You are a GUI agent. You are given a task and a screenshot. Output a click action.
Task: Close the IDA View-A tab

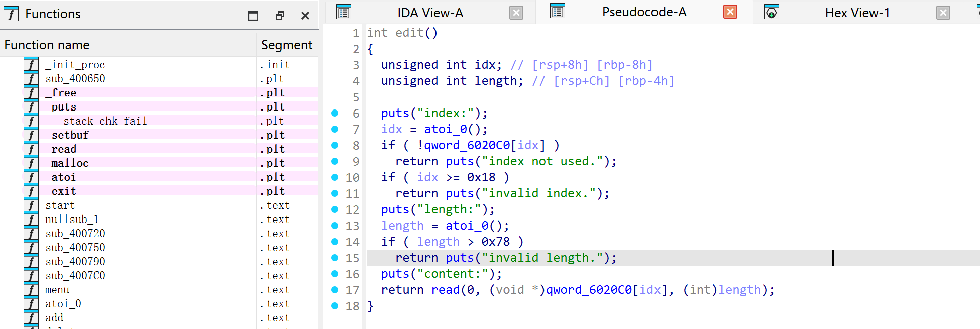[x=516, y=13]
